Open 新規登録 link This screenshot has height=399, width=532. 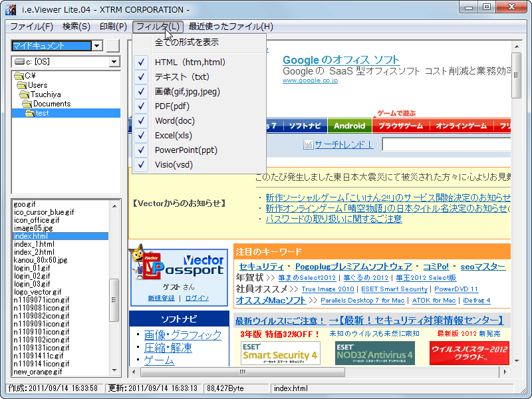click(161, 298)
